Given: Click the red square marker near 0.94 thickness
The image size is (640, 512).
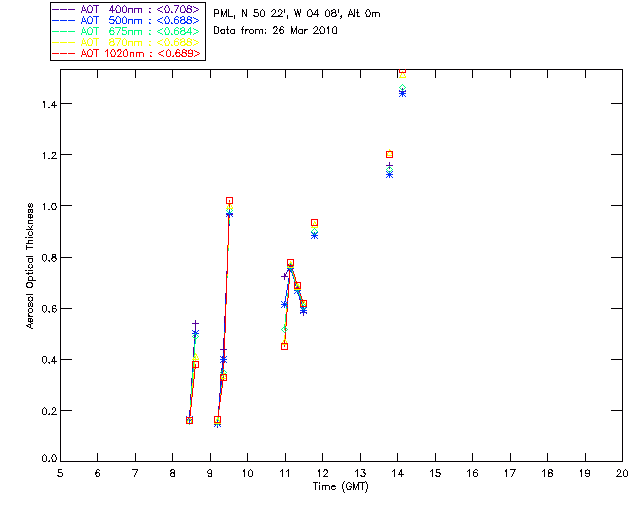Looking at the screenshot, I should click(314, 223).
